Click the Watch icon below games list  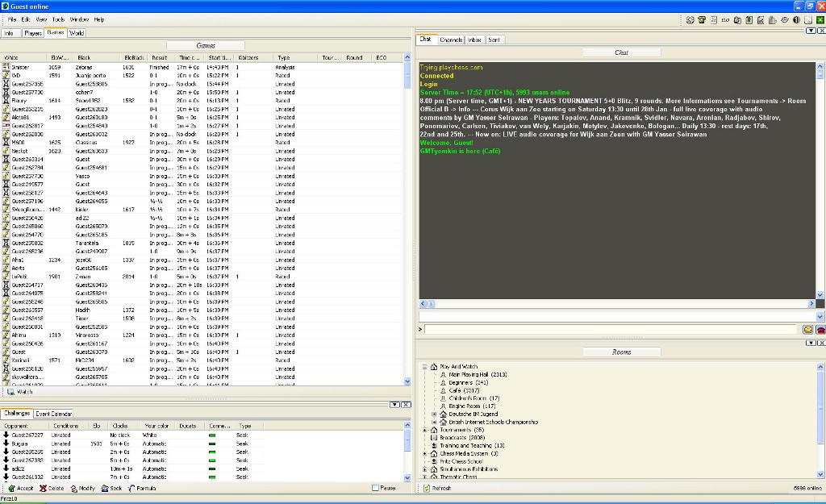(x=11, y=392)
